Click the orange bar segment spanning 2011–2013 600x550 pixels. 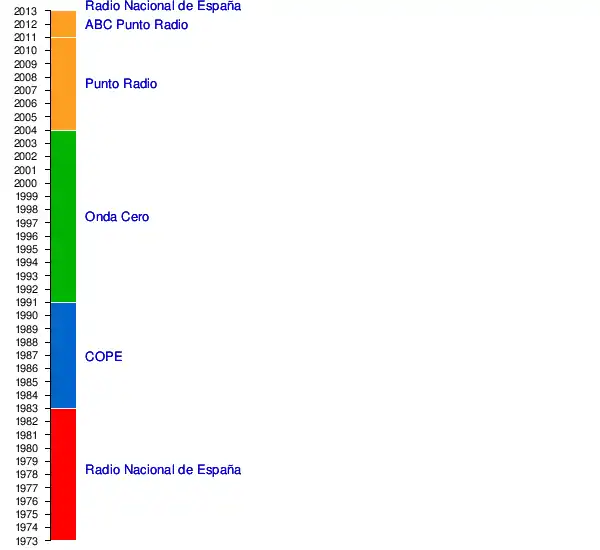pos(63,24)
